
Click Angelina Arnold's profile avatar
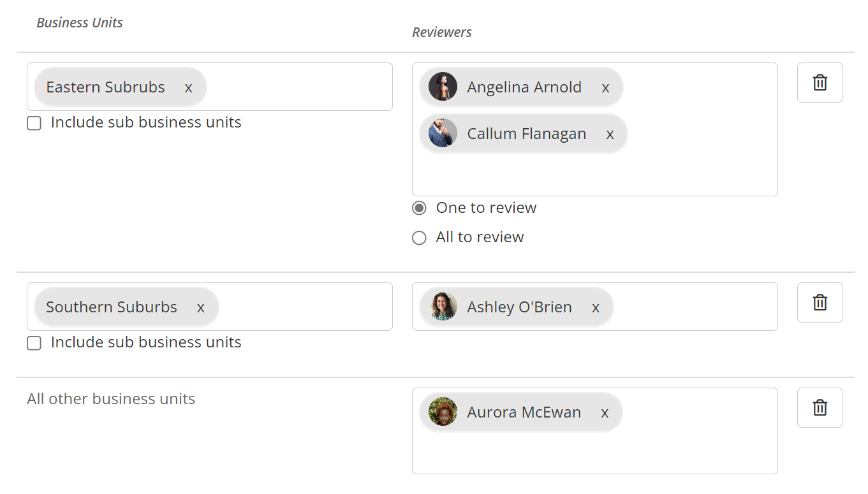442,86
